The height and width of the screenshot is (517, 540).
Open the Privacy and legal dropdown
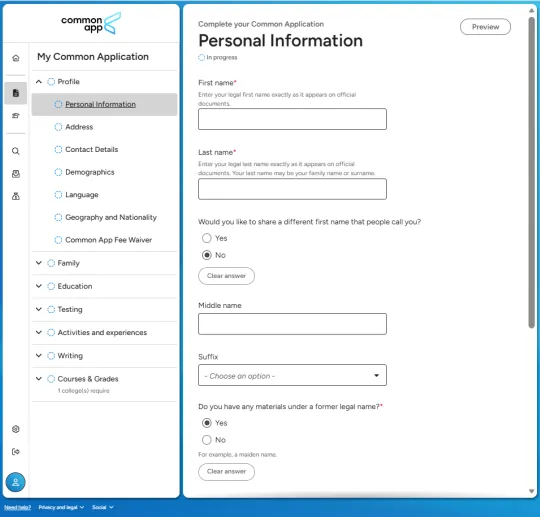tap(61, 507)
